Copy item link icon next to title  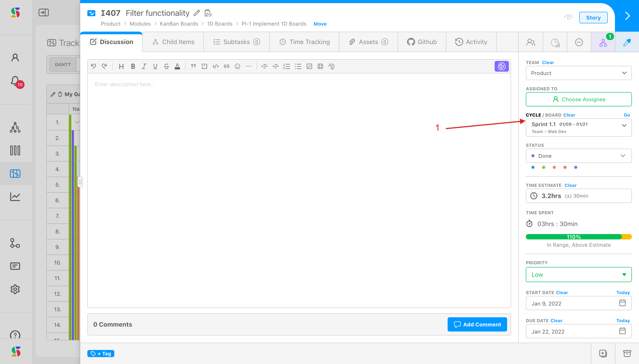(208, 13)
